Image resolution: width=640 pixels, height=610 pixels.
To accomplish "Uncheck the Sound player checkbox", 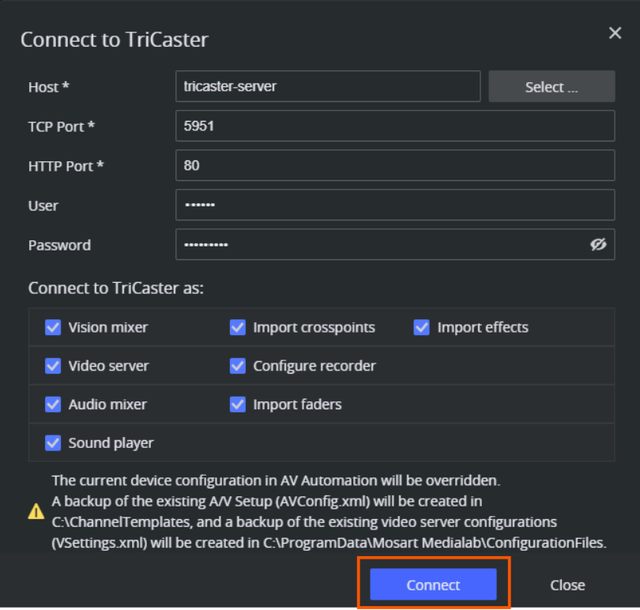I will [x=53, y=443].
